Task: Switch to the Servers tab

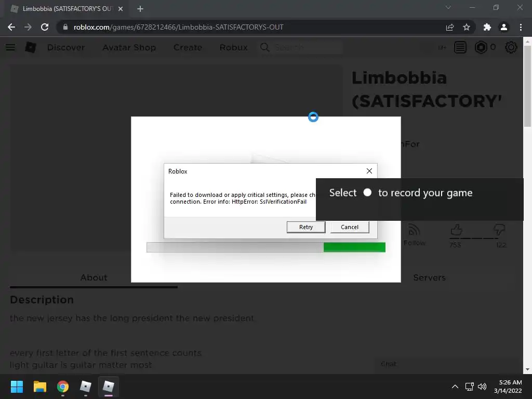Action: 429,277
